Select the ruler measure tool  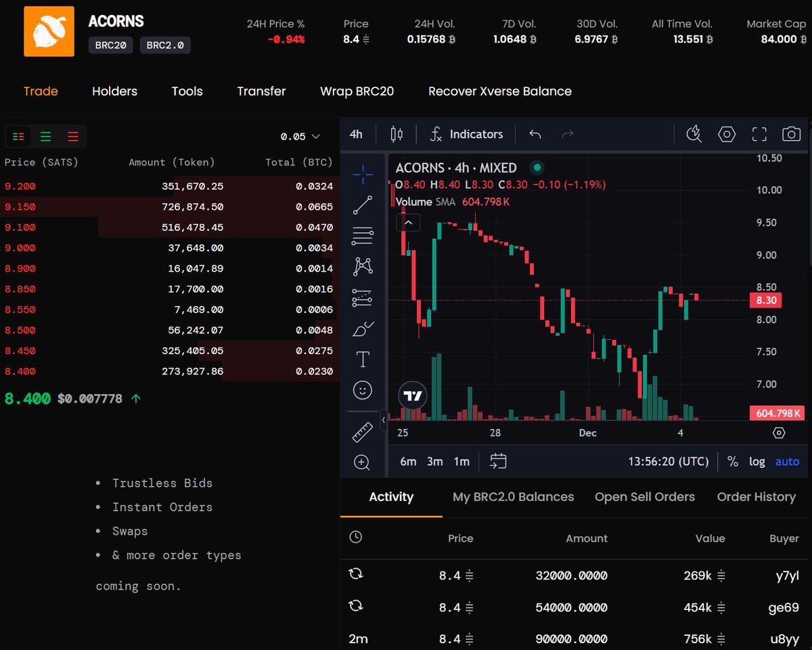click(x=363, y=432)
